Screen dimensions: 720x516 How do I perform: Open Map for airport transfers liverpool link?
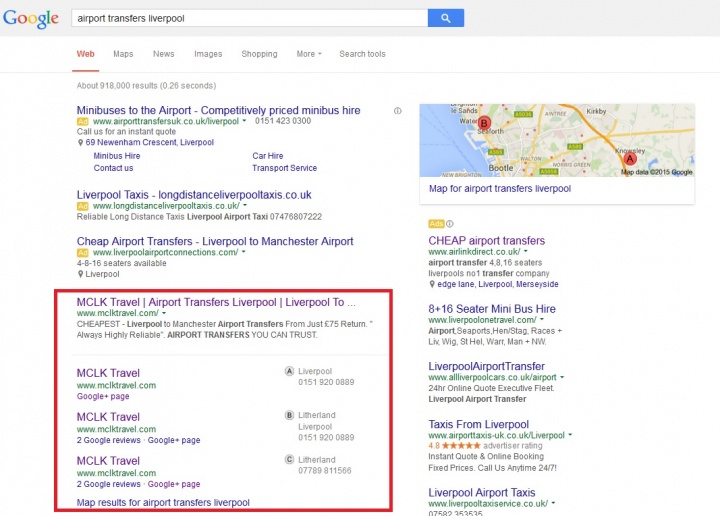tap(500, 189)
